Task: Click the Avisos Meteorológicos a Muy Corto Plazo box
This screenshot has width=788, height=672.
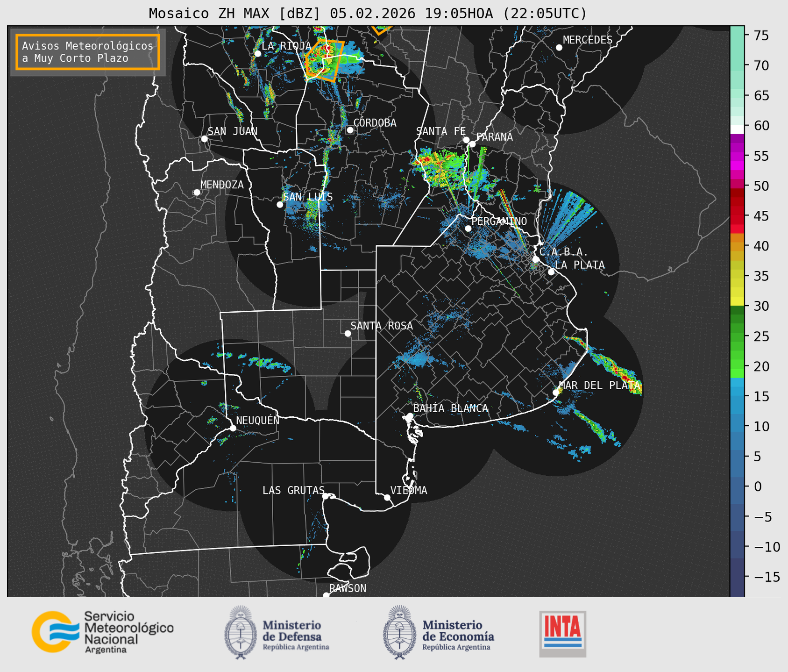Action: pos(88,52)
